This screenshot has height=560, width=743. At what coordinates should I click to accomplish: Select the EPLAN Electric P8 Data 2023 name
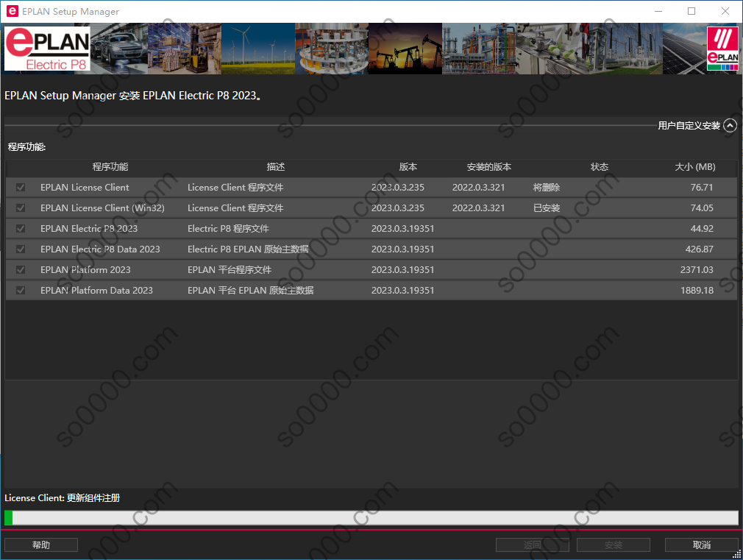100,249
